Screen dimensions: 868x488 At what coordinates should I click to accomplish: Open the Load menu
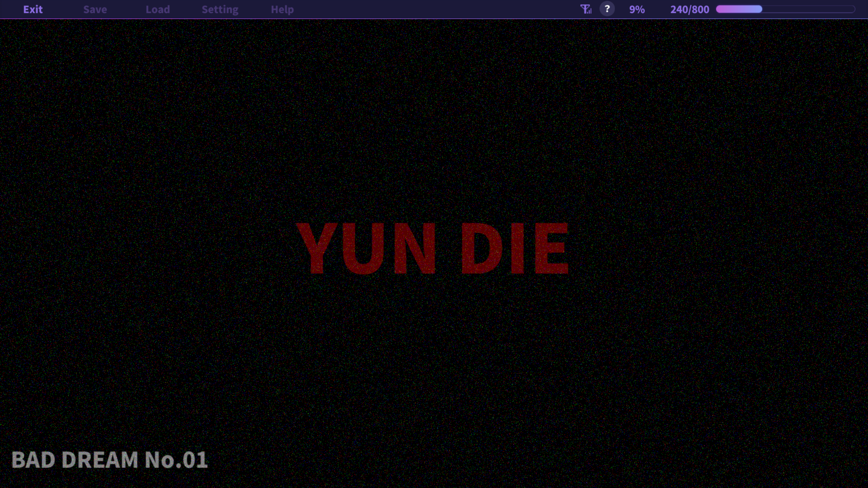pyautogui.click(x=158, y=9)
